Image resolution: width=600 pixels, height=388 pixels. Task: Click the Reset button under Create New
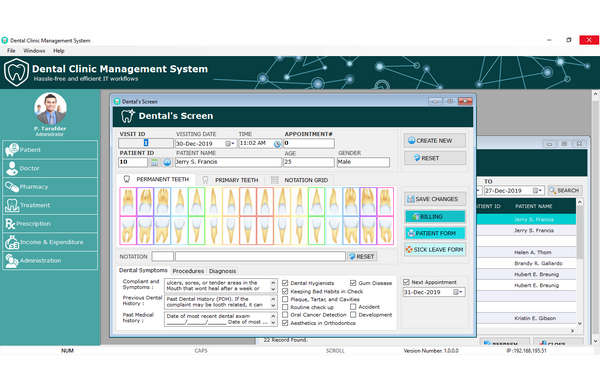tap(435, 158)
